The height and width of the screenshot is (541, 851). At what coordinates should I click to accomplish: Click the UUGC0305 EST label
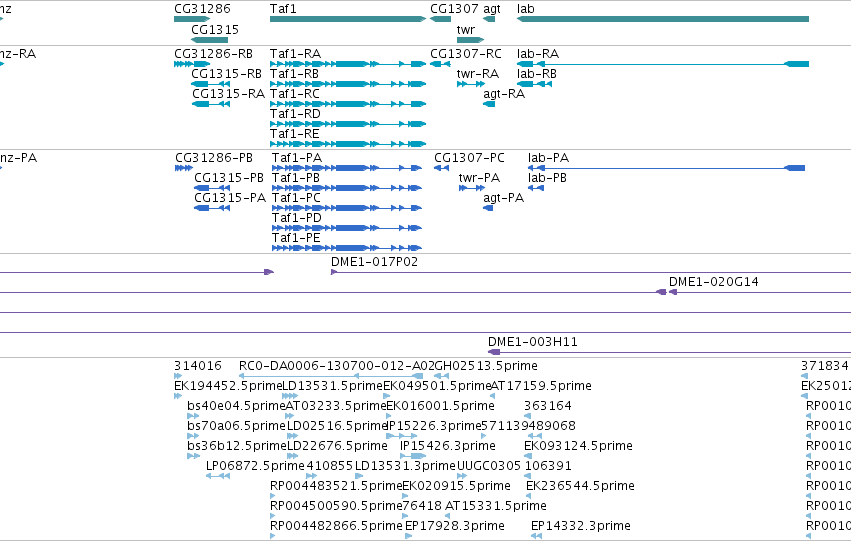pos(488,466)
